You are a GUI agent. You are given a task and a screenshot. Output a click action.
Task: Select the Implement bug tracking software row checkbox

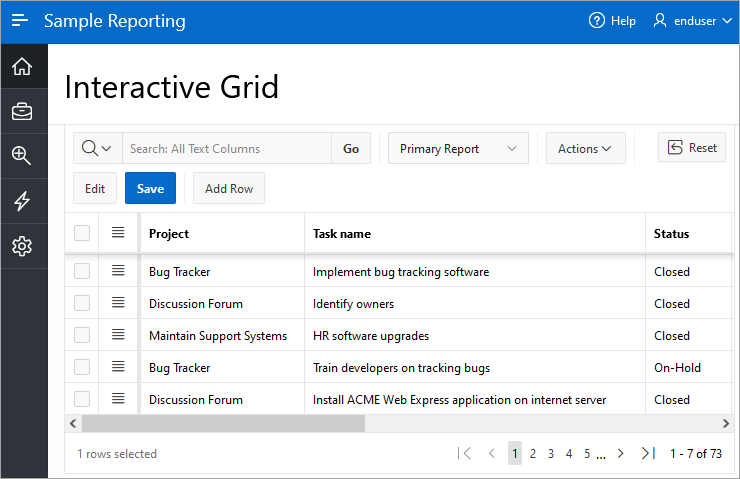[82, 271]
